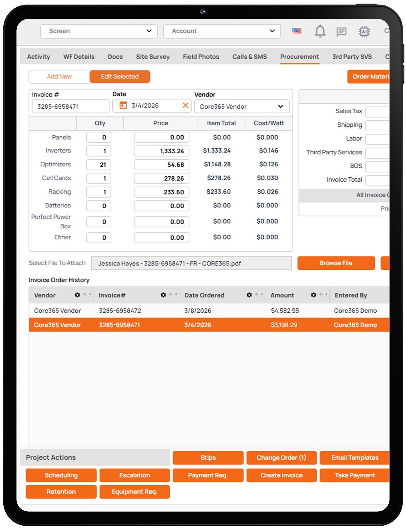Focus the Perfect Power Box price field
This screenshot has width=406, height=532.
161,221
